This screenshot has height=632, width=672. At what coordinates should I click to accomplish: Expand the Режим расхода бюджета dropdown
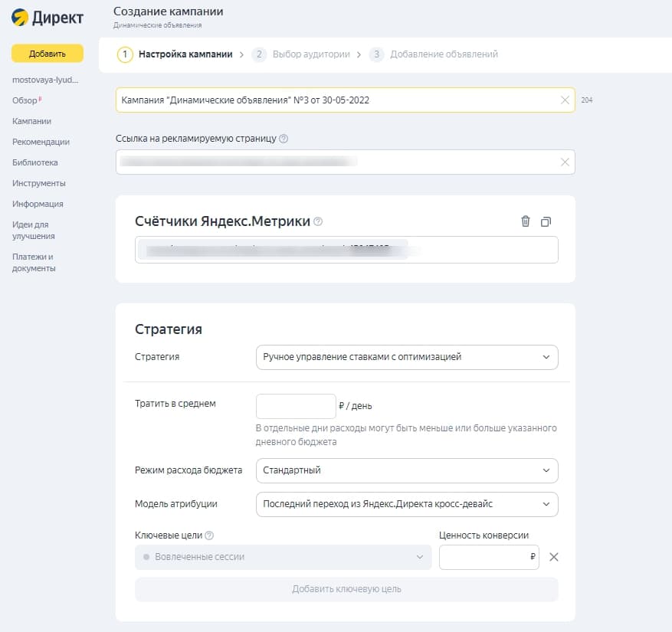(406, 470)
